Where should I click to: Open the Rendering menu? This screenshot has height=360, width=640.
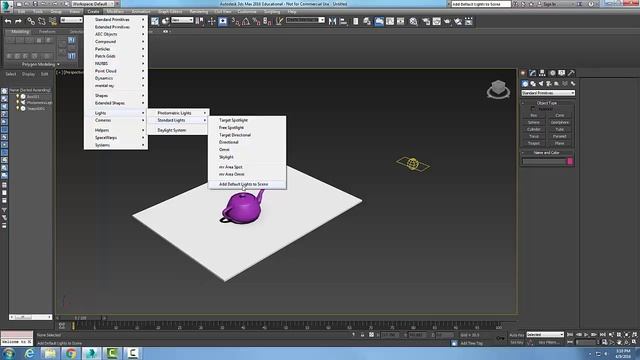[x=199, y=12]
